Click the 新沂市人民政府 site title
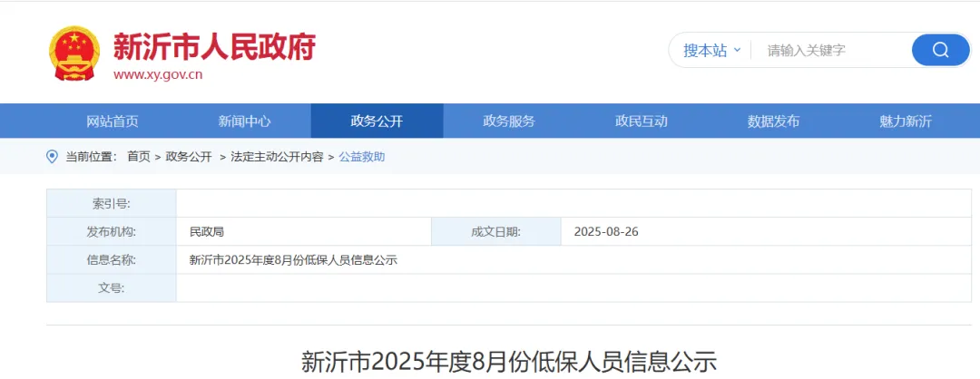 pyautogui.click(x=214, y=46)
